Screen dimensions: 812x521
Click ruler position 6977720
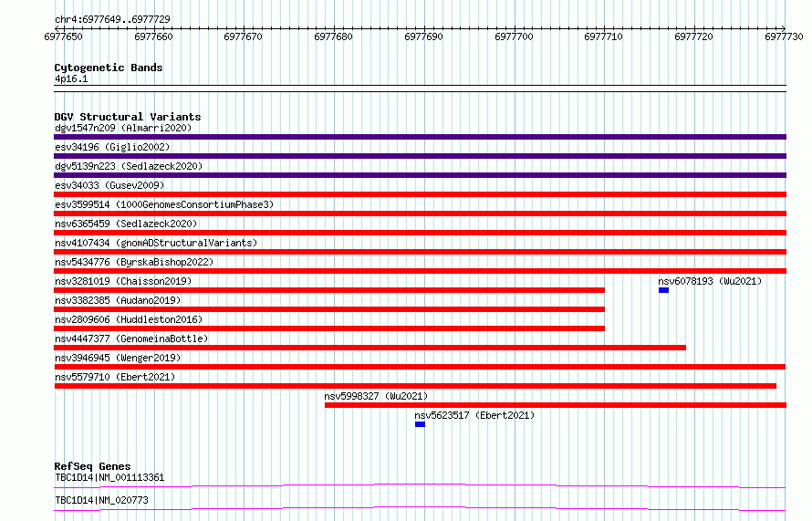click(694, 36)
